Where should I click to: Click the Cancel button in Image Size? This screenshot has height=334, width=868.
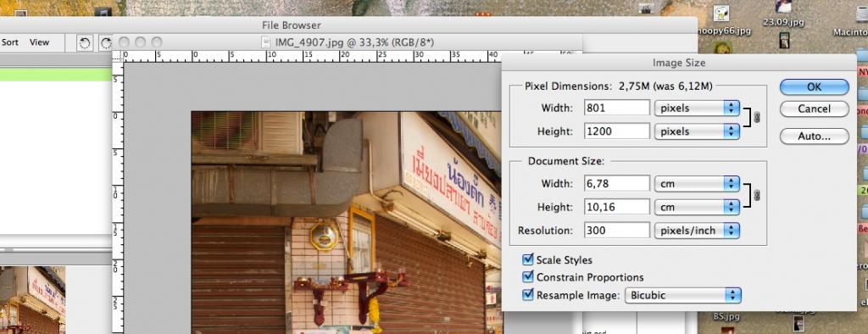(814, 109)
